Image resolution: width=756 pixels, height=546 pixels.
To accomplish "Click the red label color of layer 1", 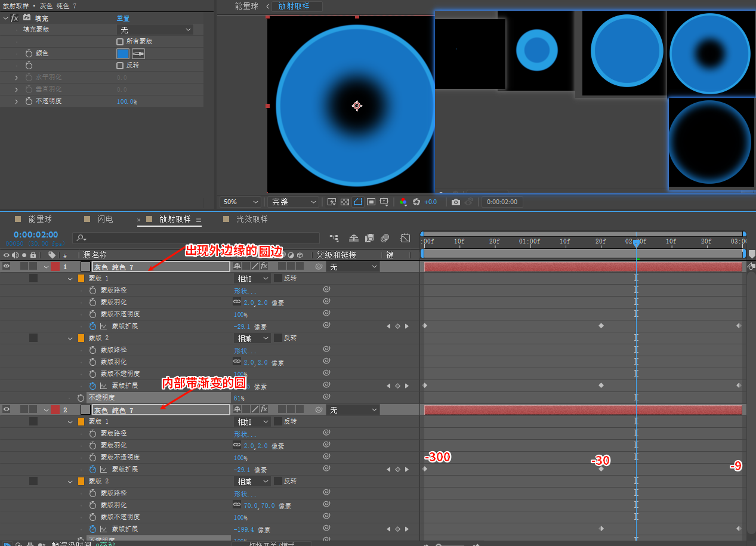I will 55,267.
